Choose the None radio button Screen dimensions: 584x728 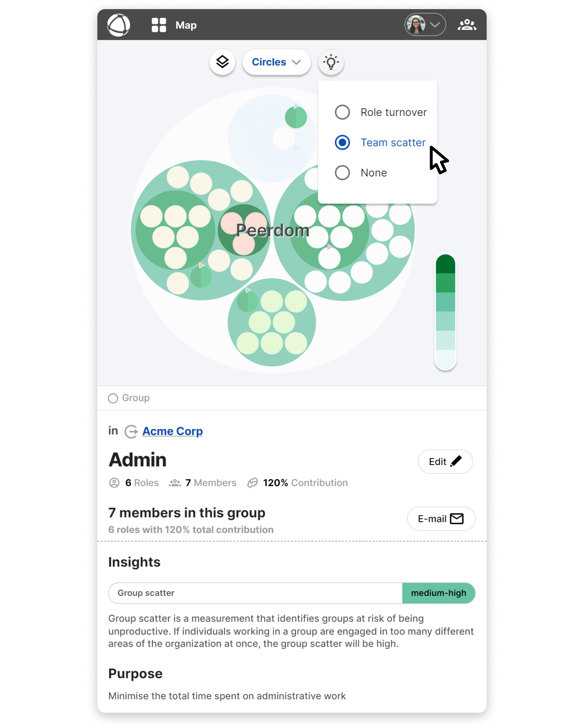point(342,173)
